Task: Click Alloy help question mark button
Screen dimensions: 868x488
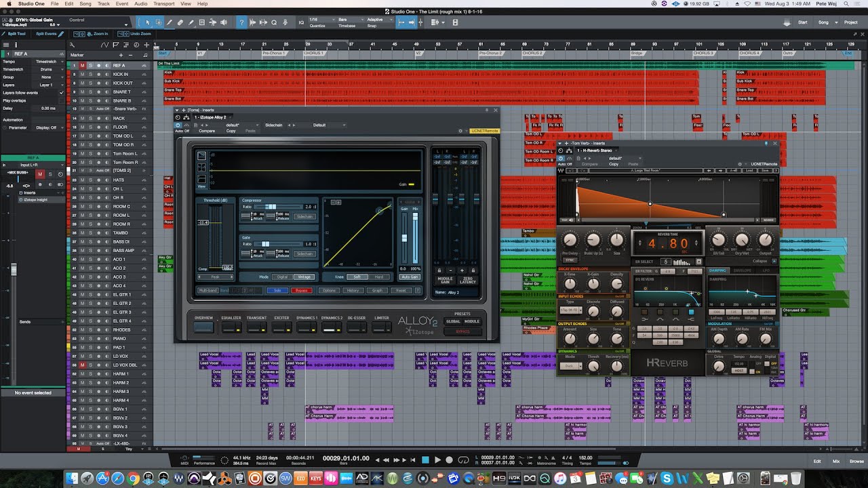Action: 417,290
